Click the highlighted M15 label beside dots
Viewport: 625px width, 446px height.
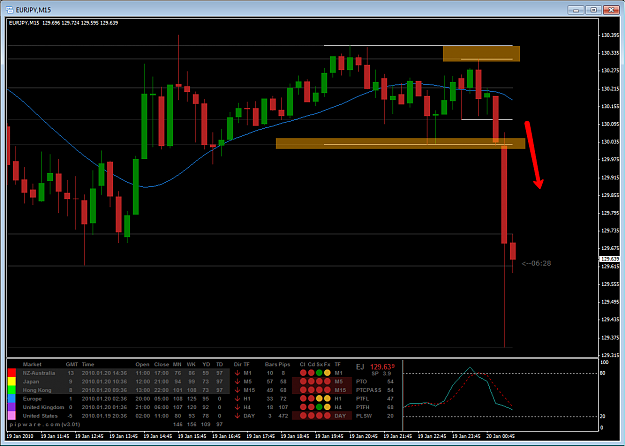[340, 390]
